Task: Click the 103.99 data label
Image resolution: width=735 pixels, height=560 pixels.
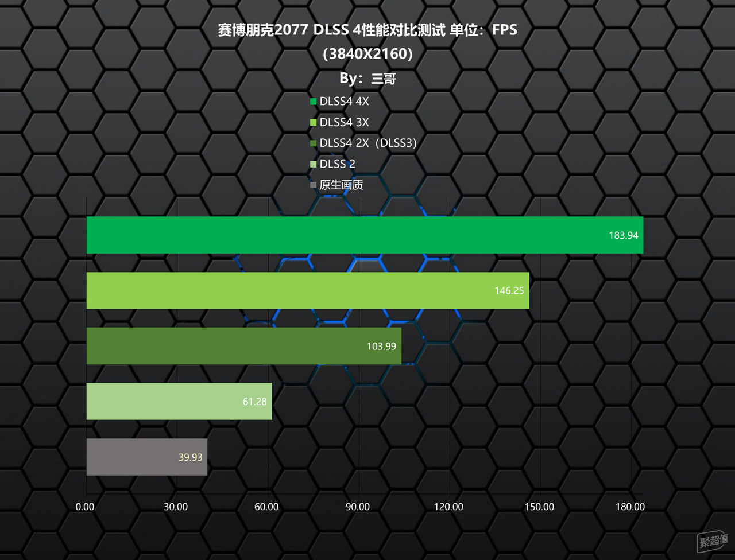Action: [x=381, y=346]
